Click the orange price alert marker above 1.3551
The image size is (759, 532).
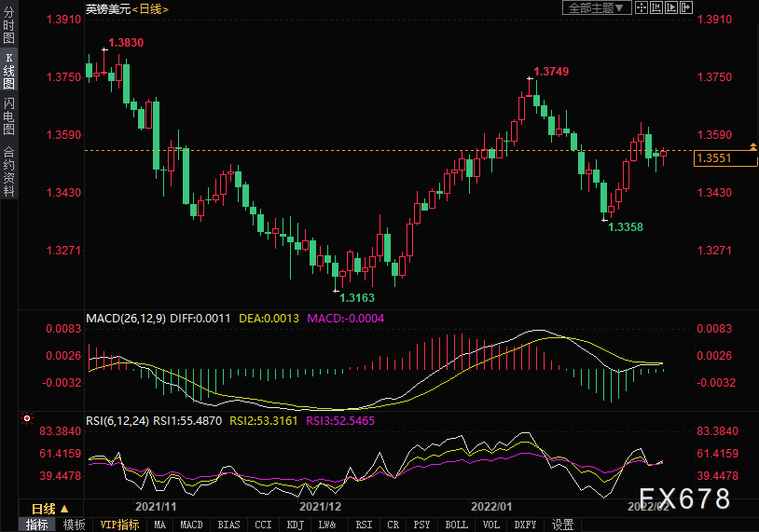tap(752, 146)
